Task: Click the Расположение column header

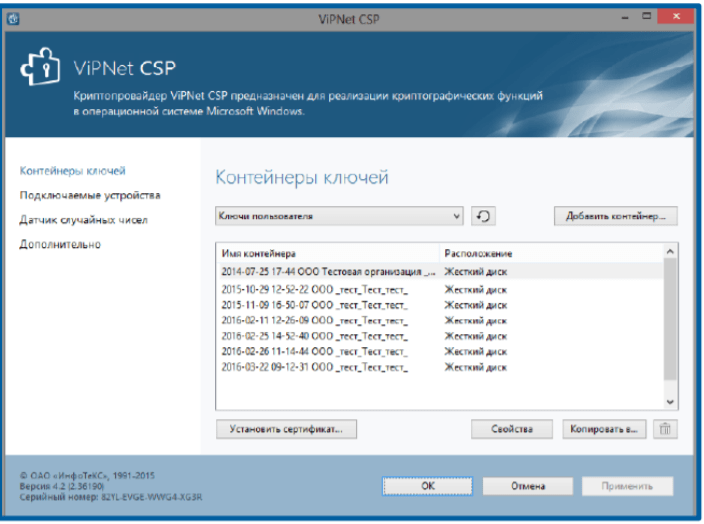Action: click(551, 254)
